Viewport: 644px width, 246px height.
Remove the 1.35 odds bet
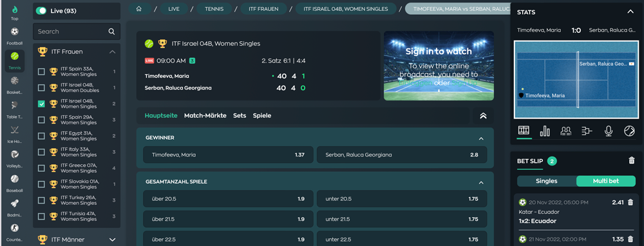(x=630, y=239)
